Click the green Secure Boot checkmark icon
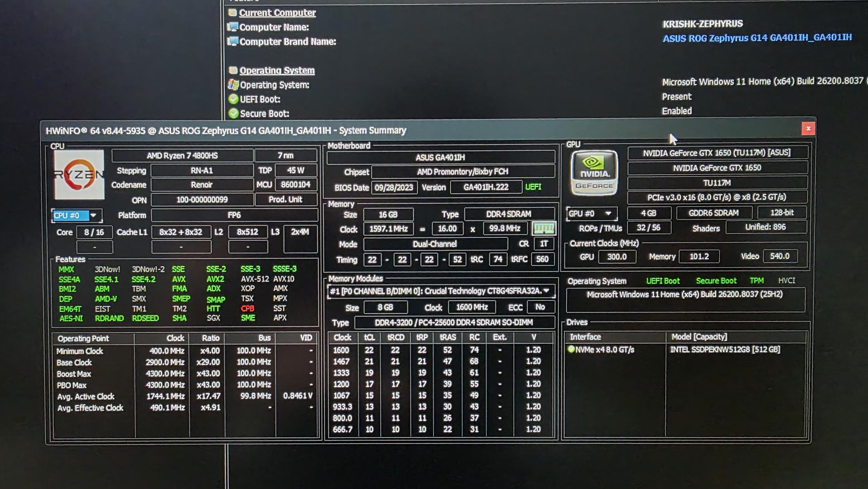This screenshot has width=868, height=489. (234, 114)
